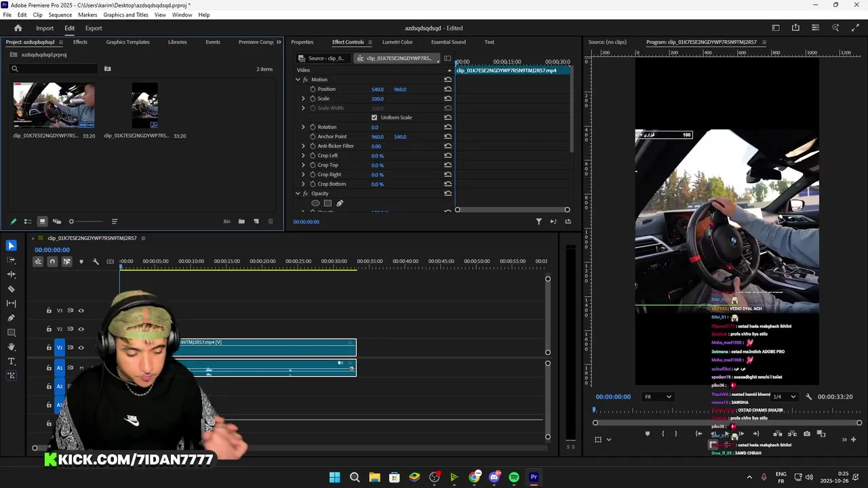Open the Export workspace
This screenshot has height=488, width=868.
coord(94,28)
